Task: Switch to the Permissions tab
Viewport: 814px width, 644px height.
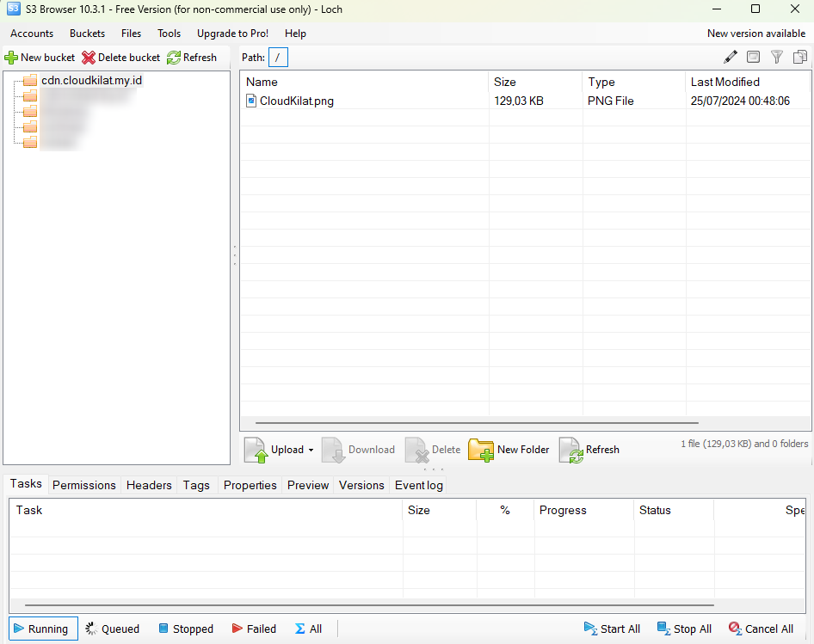Action: (83, 485)
